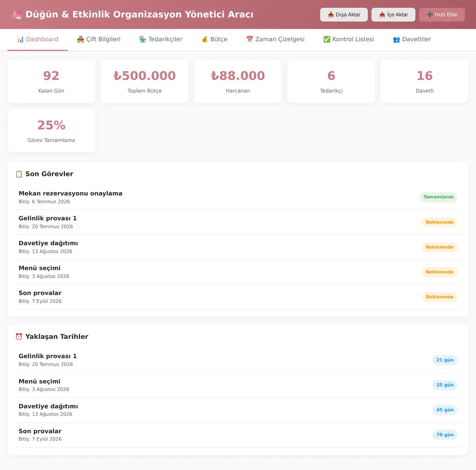Click the Dışa Aktar export button

(x=344, y=15)
